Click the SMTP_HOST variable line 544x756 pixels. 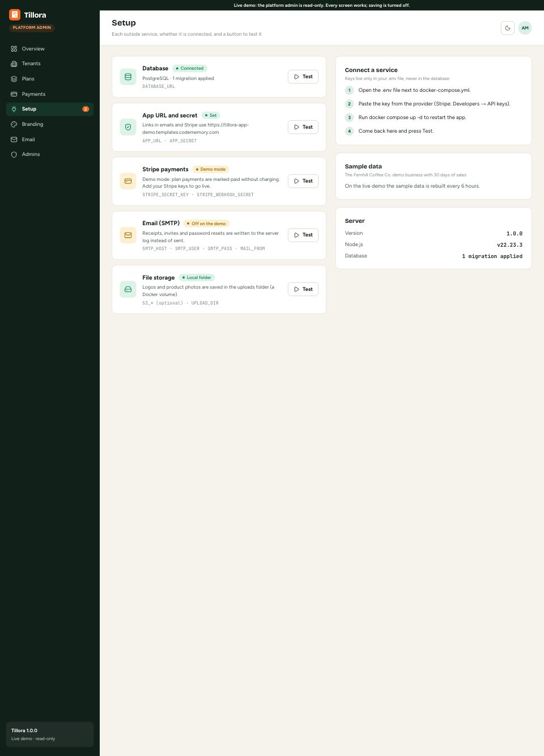[x=203, y=248]
